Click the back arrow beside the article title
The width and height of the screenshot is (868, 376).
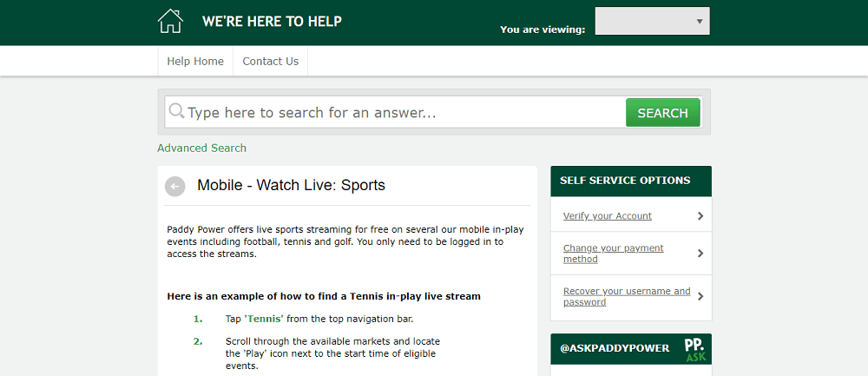pyautogui.click(x=175, y=187)
